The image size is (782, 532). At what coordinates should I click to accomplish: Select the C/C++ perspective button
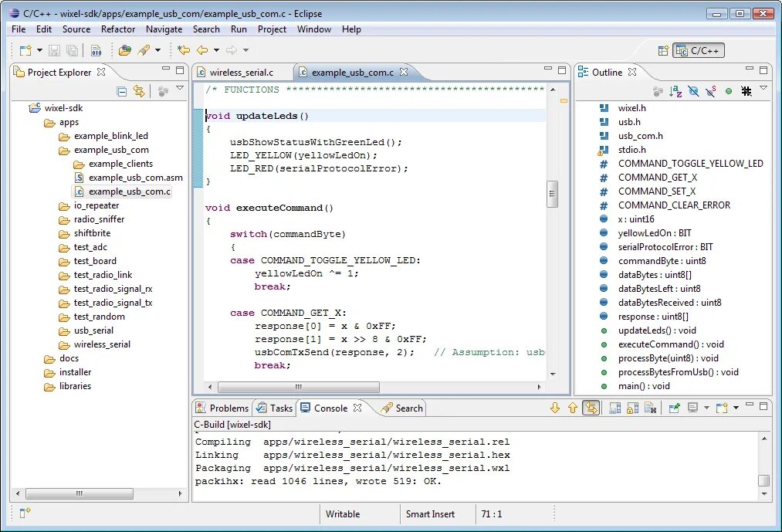coord(699,50)
